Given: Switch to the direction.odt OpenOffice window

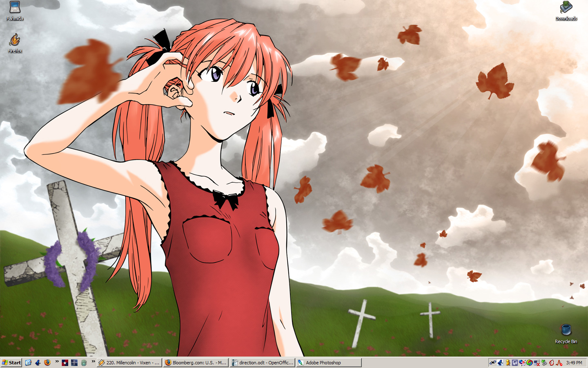Looking at the screenshot, I should click(263, 363).
